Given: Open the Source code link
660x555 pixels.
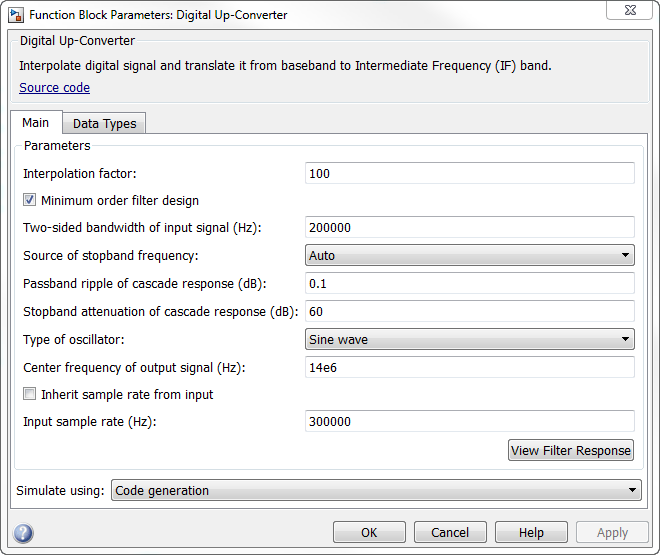Looking at the screenshot, I should (54, 88).
